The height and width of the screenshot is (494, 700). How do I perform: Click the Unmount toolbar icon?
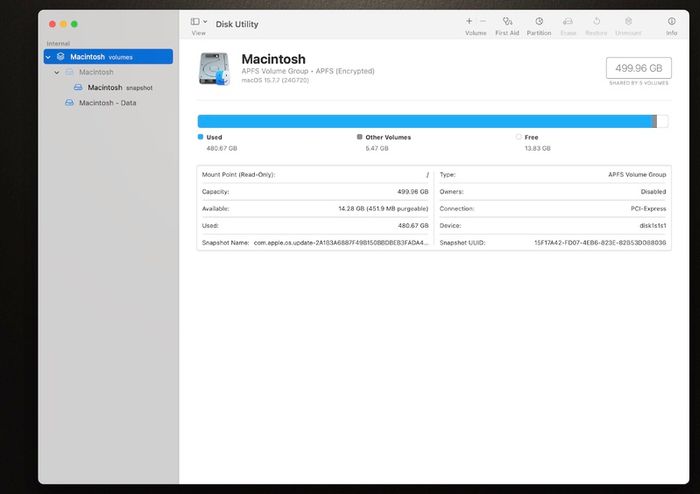628,21
